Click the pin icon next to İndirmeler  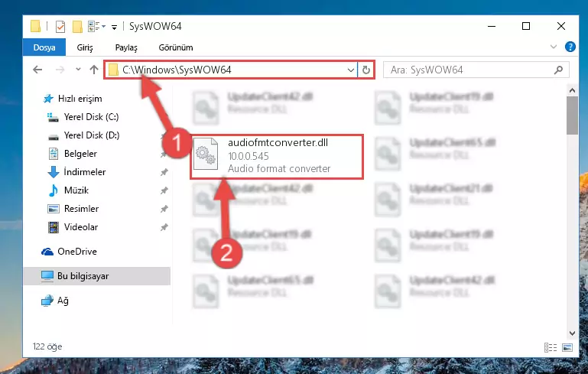164,172
